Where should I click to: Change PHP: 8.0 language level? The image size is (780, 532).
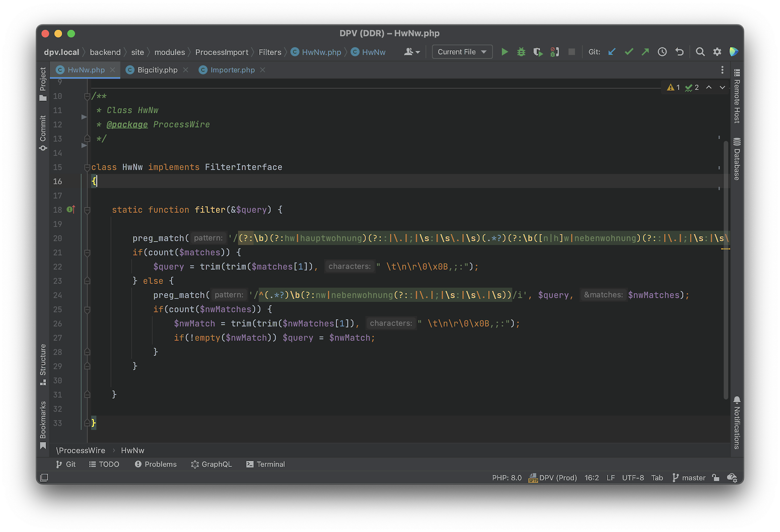[507, 478]
